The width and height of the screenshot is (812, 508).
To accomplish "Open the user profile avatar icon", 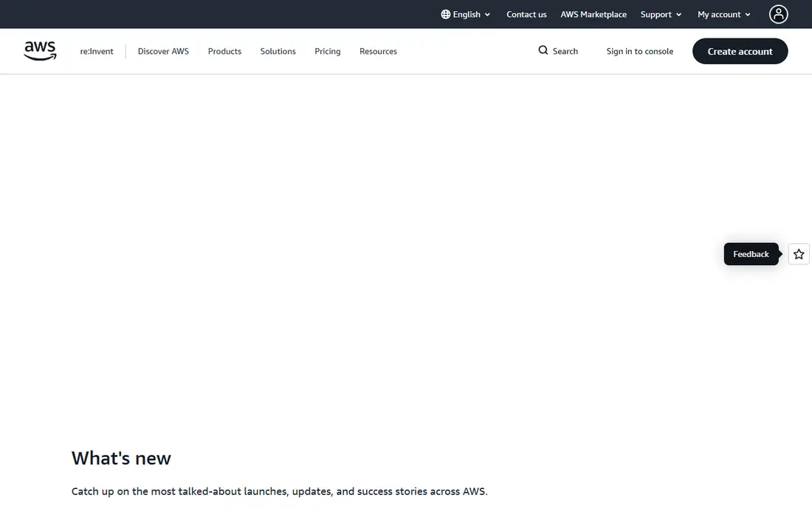I will 778,15.
